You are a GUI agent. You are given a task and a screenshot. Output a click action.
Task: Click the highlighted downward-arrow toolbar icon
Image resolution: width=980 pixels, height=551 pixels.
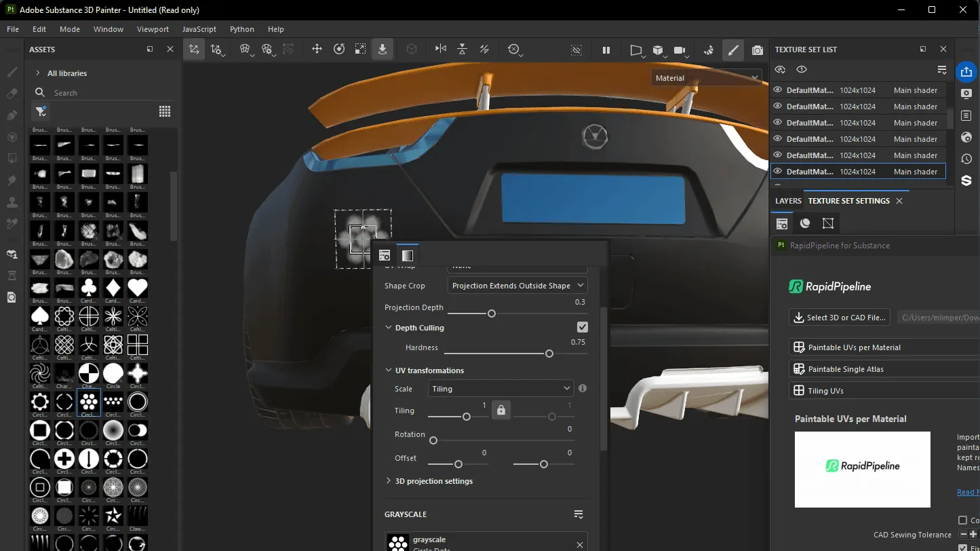(383, 49)
